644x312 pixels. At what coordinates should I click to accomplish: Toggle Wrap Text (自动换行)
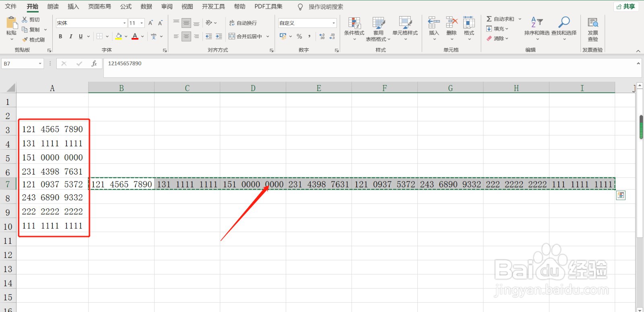pyautogui.click(x=243, y=23)
